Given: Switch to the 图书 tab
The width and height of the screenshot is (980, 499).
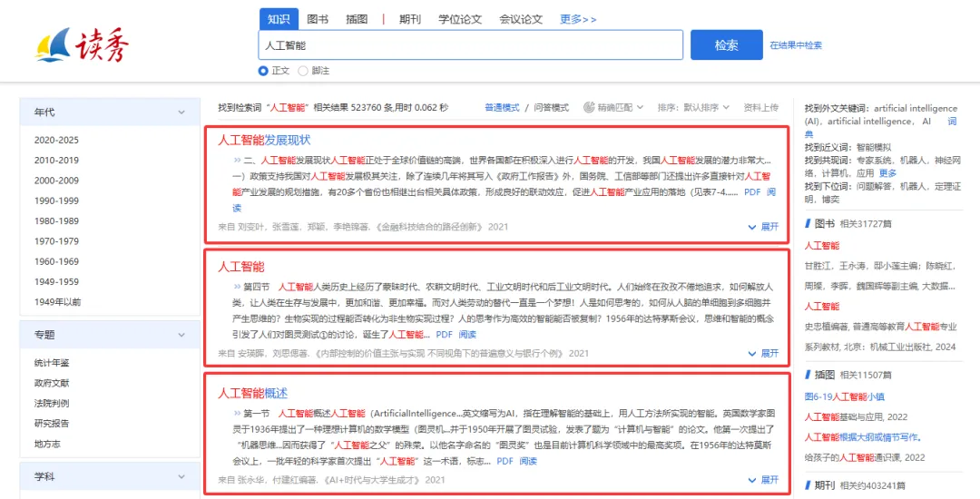Looking at the screenshot, I should point(318,19).
